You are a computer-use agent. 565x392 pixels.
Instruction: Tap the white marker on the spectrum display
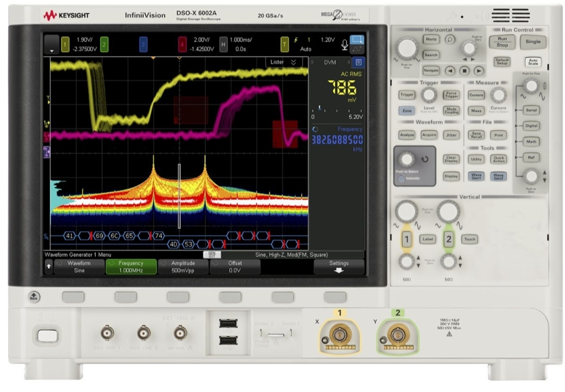[179, 197]
